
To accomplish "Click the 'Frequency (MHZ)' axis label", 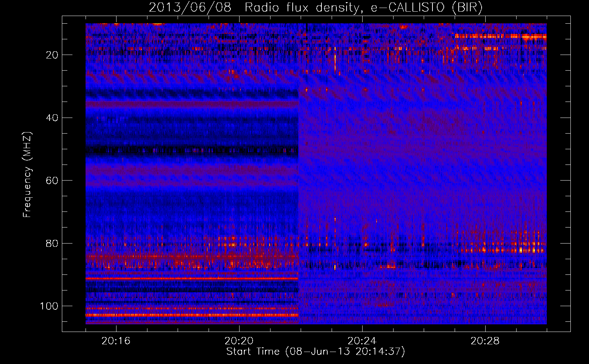I will point(27,174).
